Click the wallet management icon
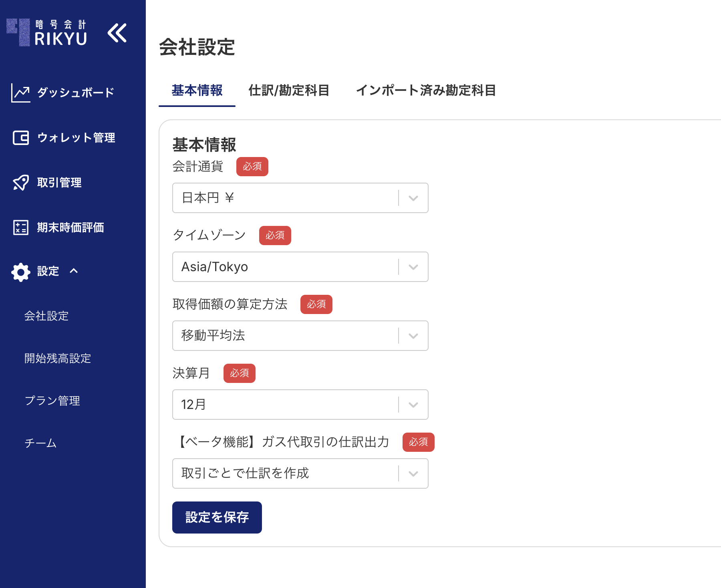 click(x=20, y=138)
